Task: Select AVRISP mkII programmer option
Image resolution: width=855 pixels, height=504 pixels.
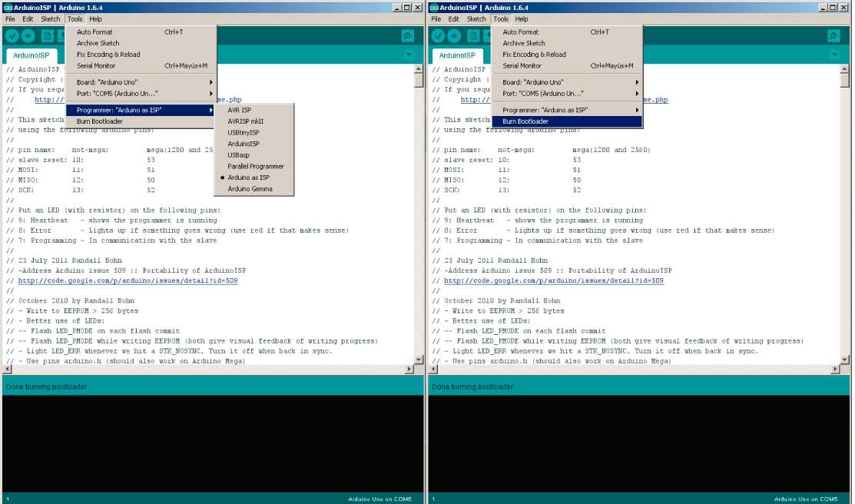Action: click(x=254, y=121)
